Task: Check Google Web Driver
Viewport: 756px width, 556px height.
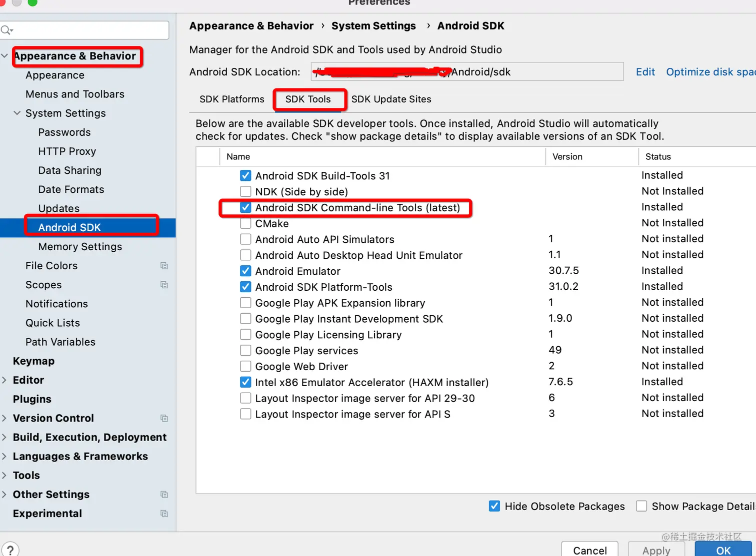Action: 245,366
